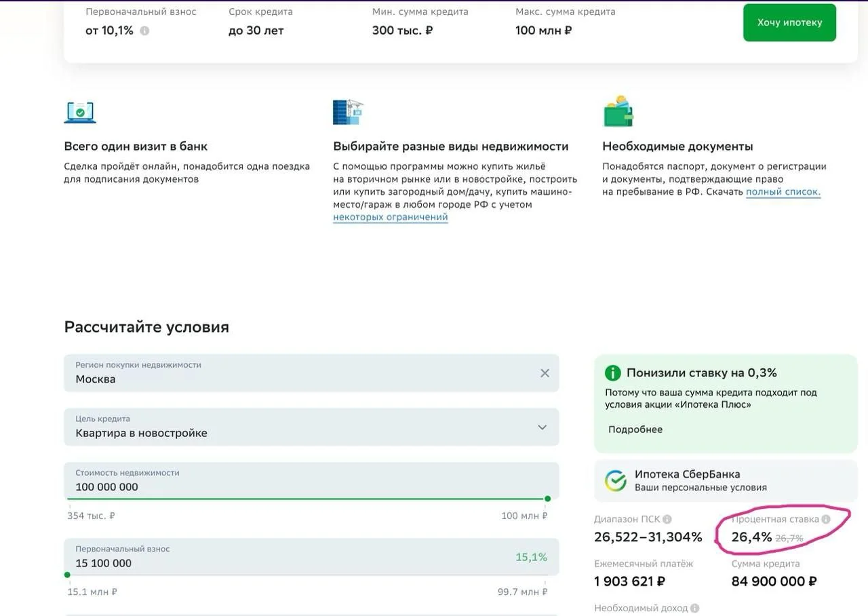Click the 'до 30 лет' loan term value

[x=256, y=31]
